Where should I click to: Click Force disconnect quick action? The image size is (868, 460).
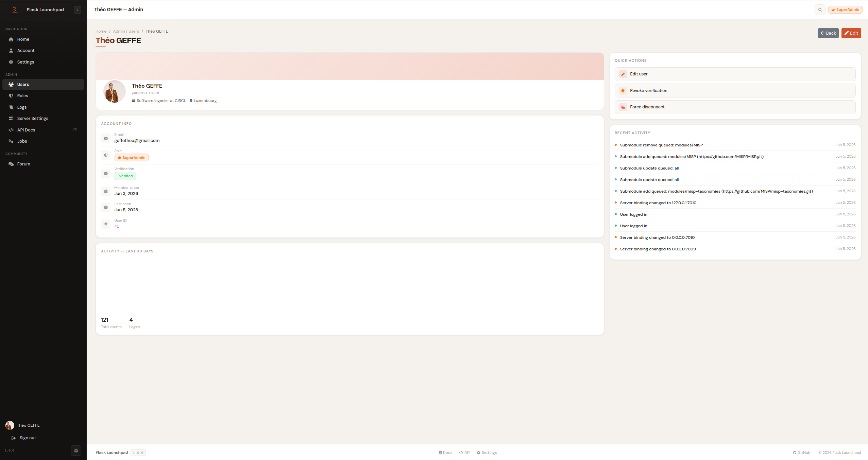[735, 107]
